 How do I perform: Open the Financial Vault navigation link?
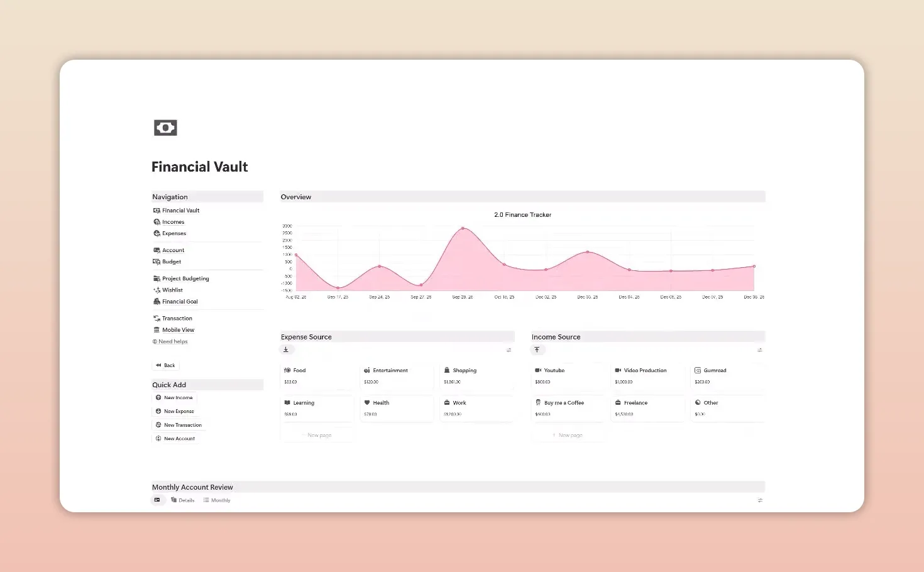pos(176,211)
